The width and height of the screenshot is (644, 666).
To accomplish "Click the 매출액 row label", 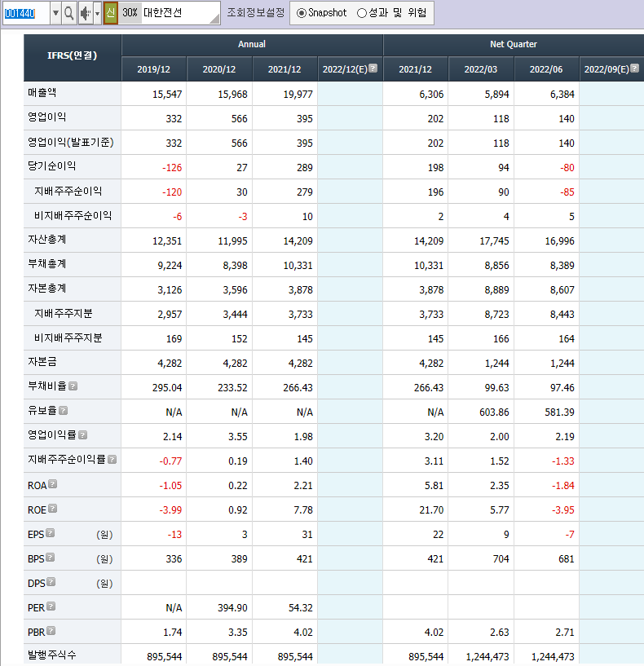I will tap(42, 93).
